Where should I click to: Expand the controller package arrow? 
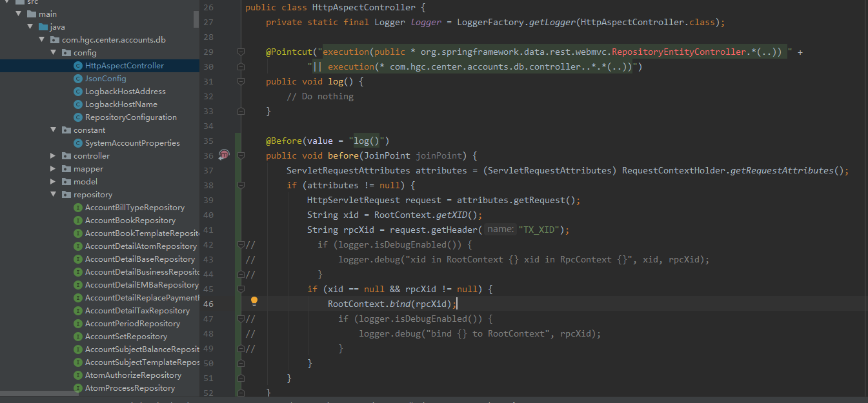click(x=54, y=156)
